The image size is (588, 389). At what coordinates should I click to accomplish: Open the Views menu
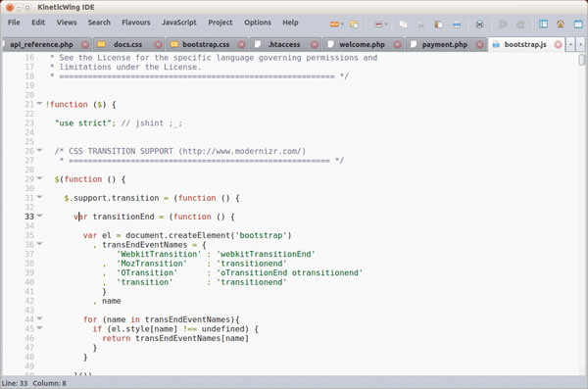(x=67, y=23)
